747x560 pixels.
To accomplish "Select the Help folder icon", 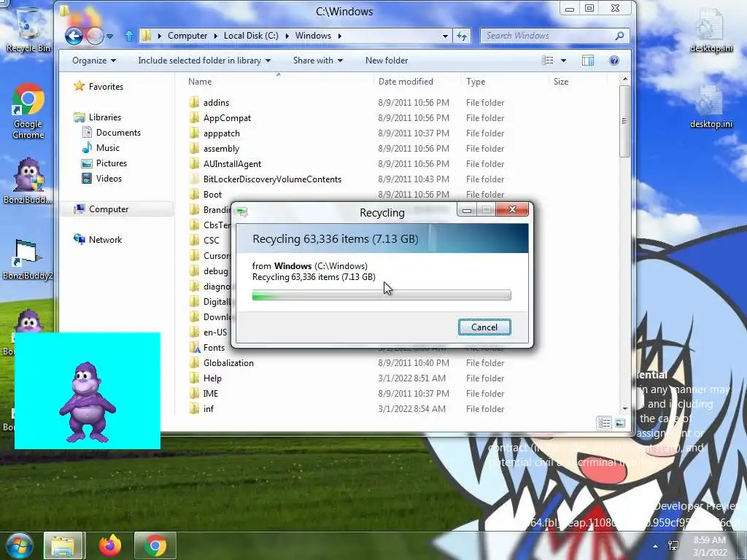I will [x=194, y=378].
